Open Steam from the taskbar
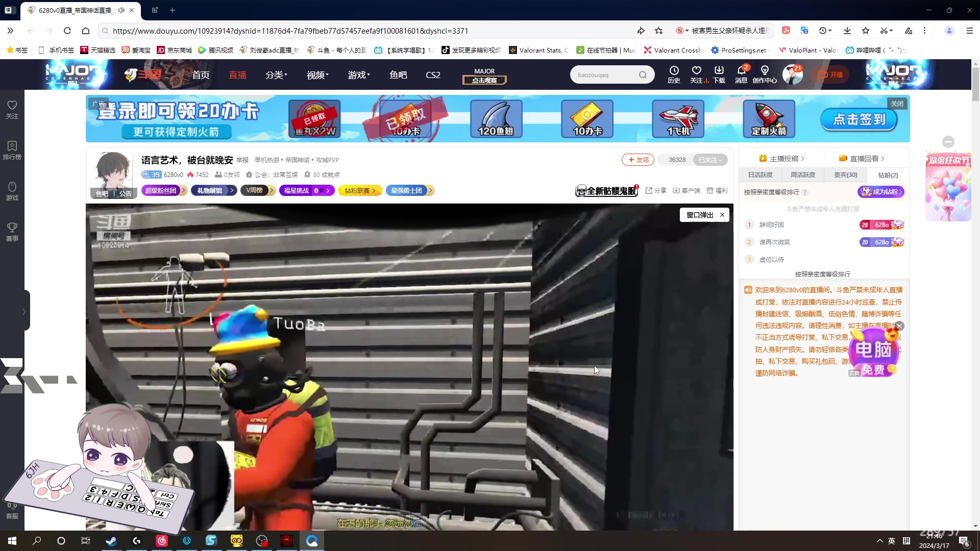This screenshot has width=980, height=551. tap(111, 541)
